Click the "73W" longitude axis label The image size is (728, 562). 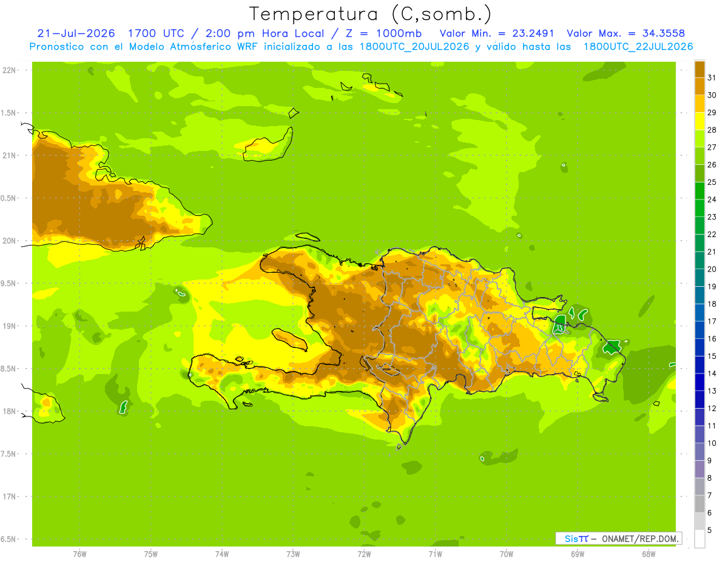[x=293, y=554]
